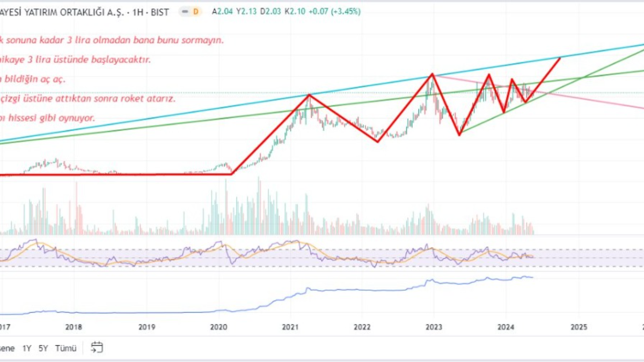Click the grey dash market status icon

pyautogui.click(x=184, y=11)
